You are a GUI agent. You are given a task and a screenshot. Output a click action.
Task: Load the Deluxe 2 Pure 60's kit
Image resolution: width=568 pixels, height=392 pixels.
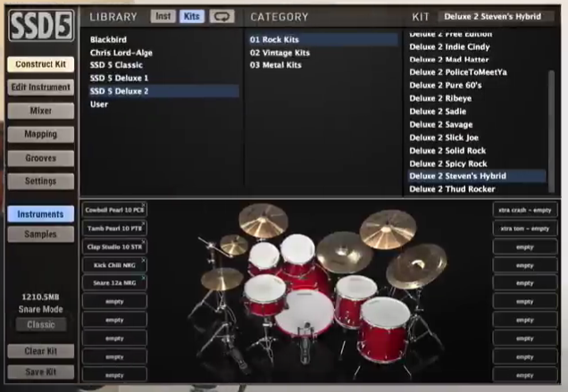pos(477,85)
